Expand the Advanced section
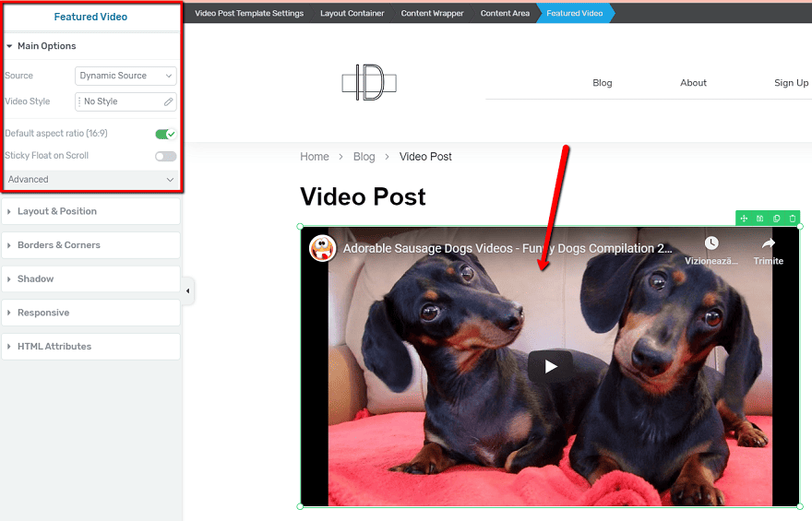Screen dimensions: 812x521 tap(90, 179)
